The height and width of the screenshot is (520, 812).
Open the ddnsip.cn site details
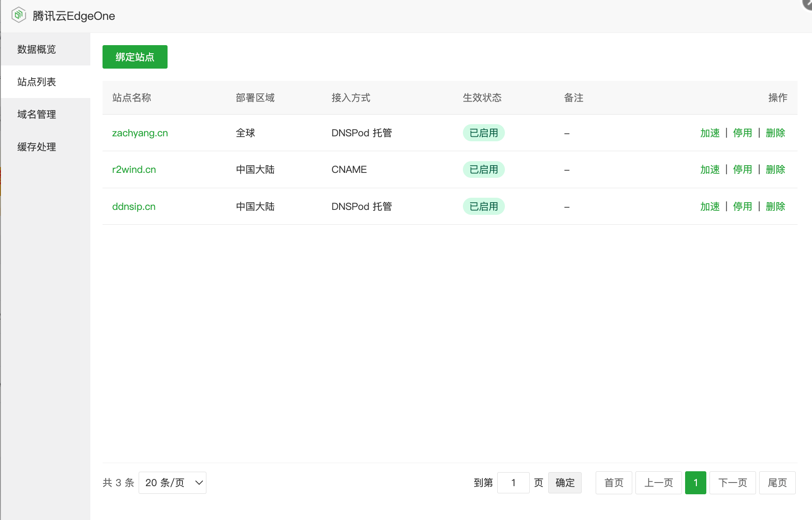point(133,206)
